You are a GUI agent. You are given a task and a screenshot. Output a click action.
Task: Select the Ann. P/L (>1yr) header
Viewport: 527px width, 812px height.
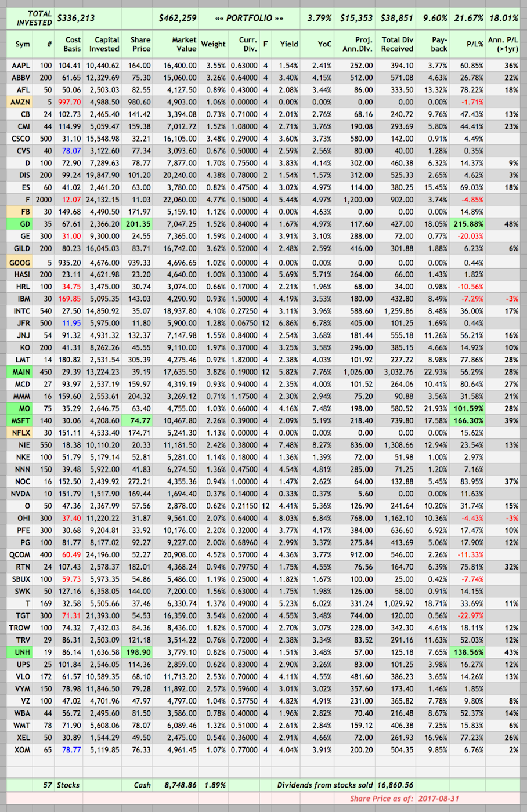tap(503, 44)
